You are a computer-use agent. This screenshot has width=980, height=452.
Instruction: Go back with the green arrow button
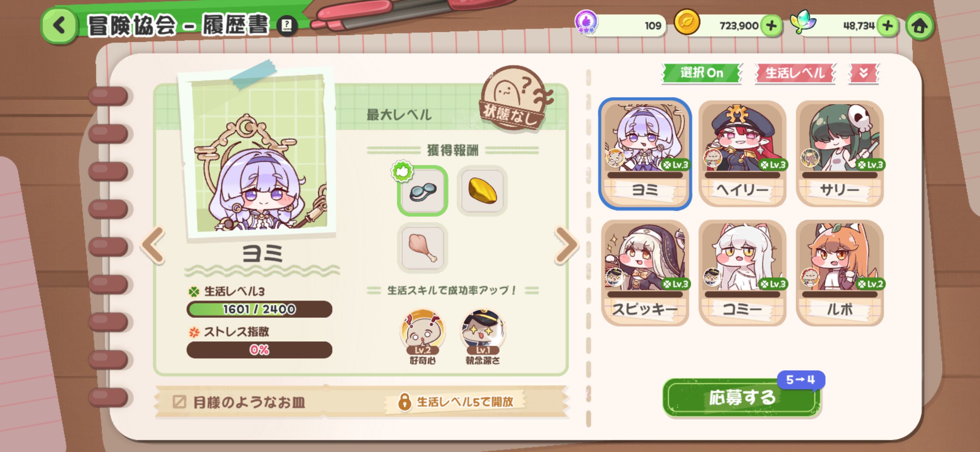coord(59,26)
